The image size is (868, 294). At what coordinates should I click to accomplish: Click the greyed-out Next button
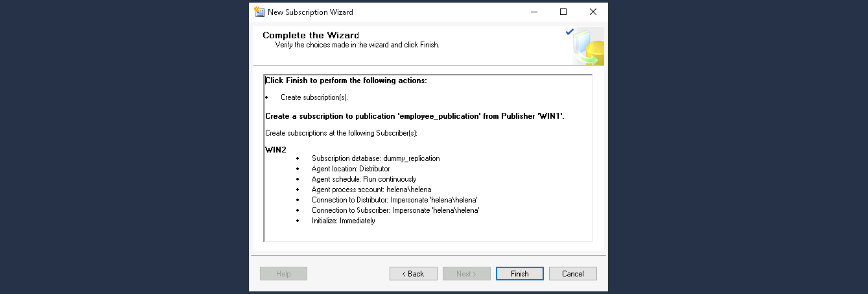(466, 274)
